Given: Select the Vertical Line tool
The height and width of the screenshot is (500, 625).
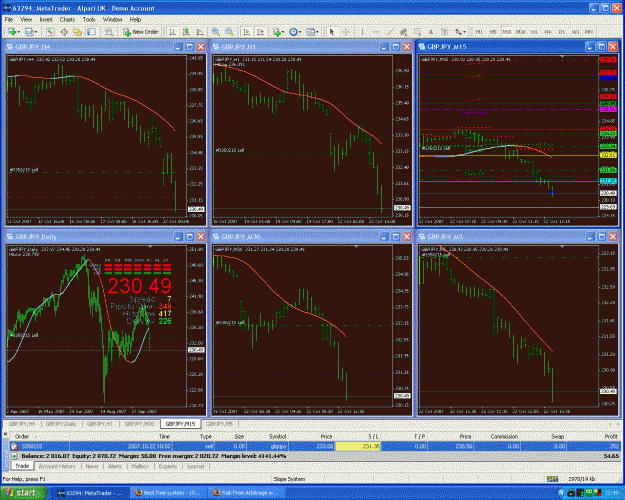Looking at the screenshot, I should 362,32.
